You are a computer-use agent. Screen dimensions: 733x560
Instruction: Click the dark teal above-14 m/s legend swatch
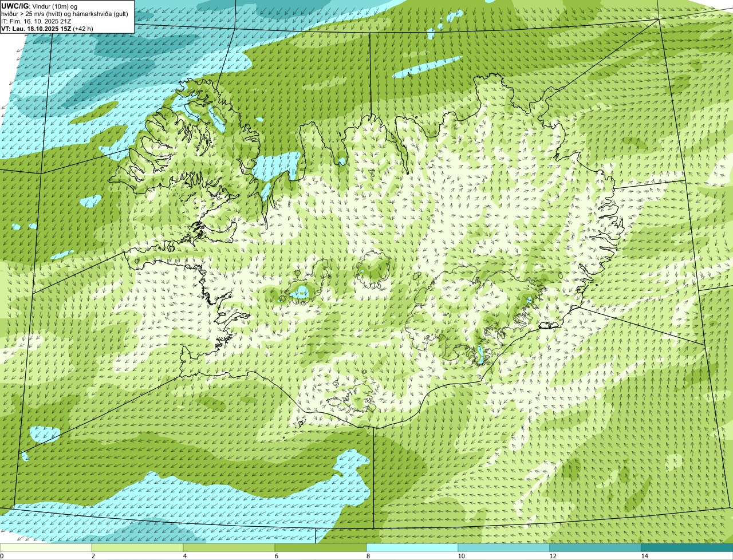click(687, 547)
